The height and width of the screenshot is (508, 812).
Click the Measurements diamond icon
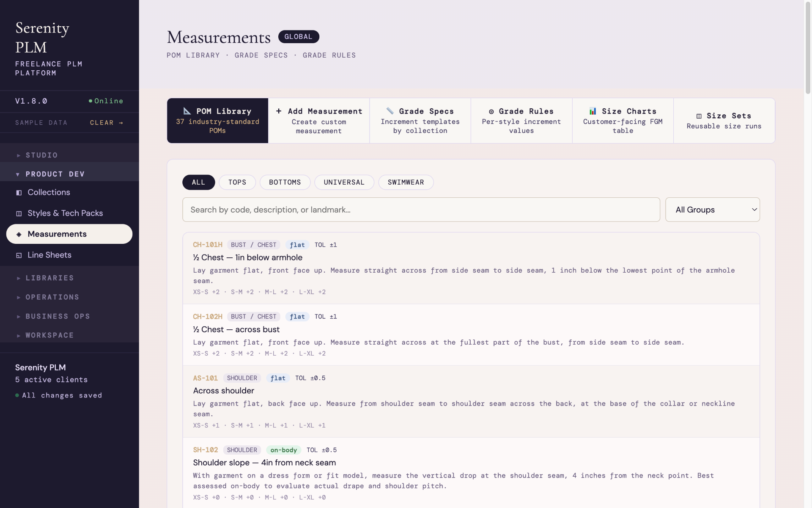tap(19, 234)
